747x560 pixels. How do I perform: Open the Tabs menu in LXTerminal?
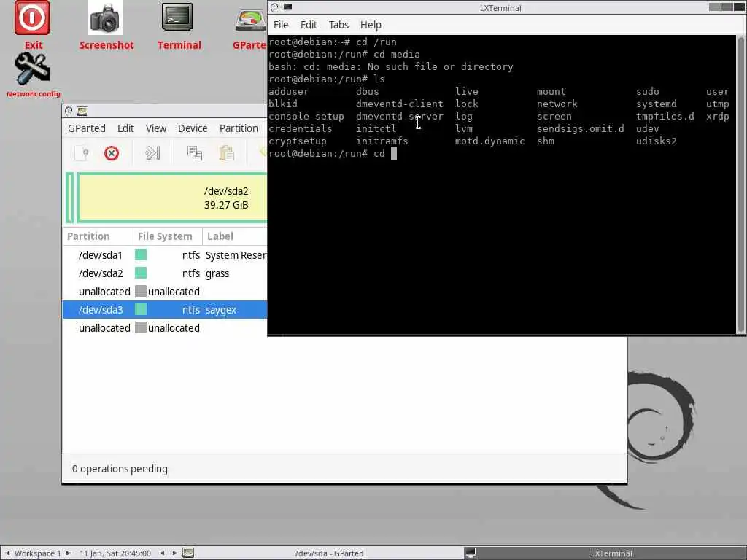338,25
